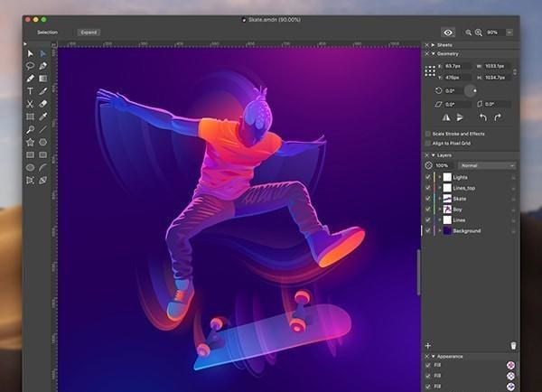
Task: Select the Boy layer
Action: pos(458,210)
